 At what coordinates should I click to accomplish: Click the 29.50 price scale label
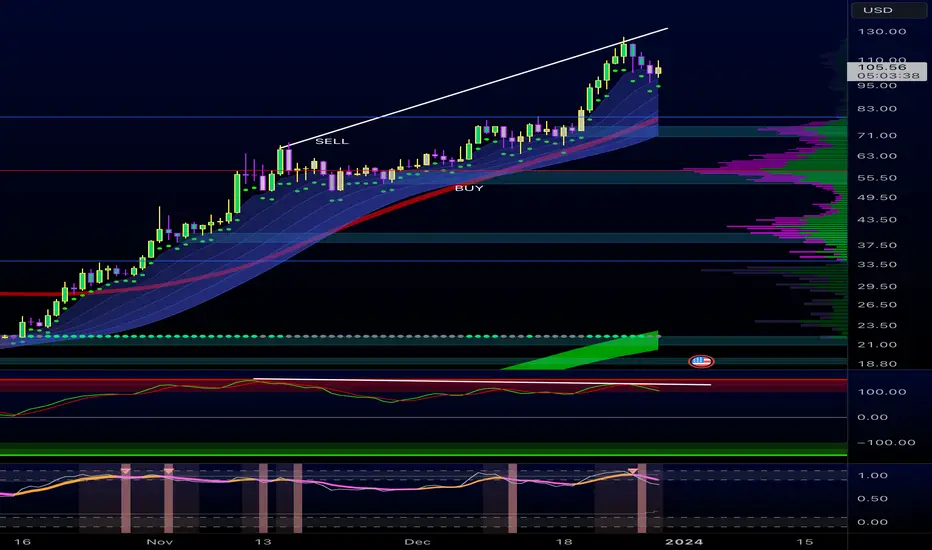coord(877,287)
